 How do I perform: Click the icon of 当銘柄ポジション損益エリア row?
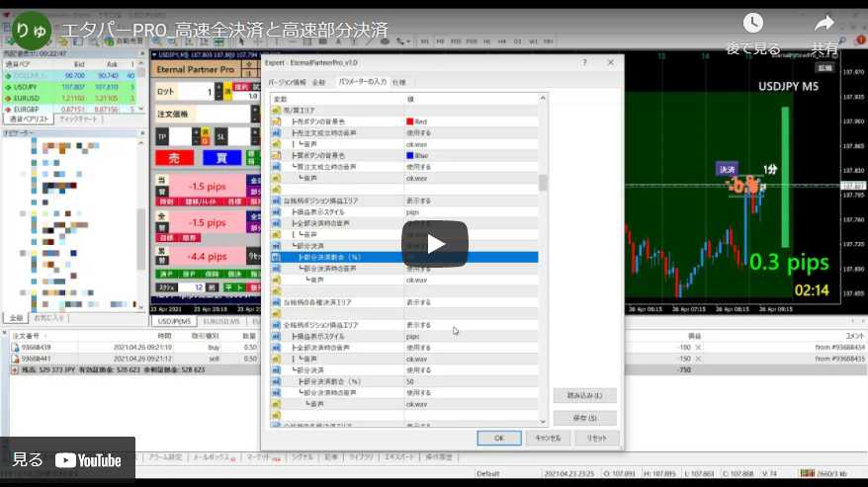pos(276,201)
